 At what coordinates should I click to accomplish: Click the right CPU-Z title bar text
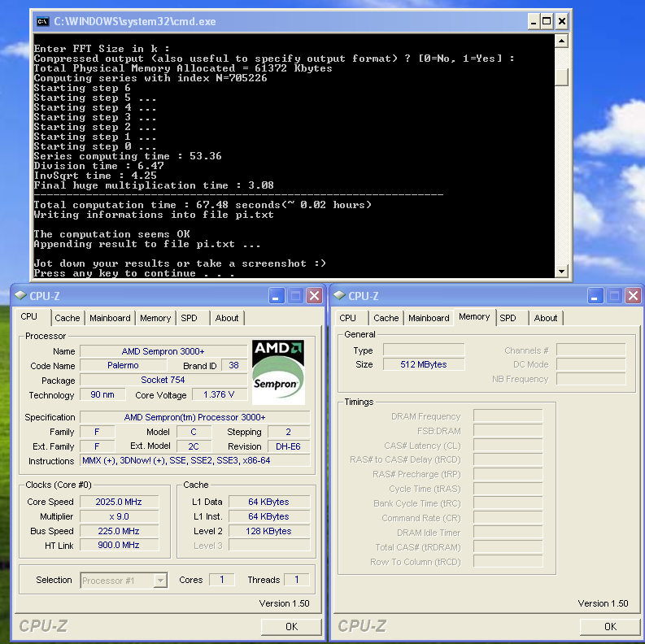(x=364, y=296)
